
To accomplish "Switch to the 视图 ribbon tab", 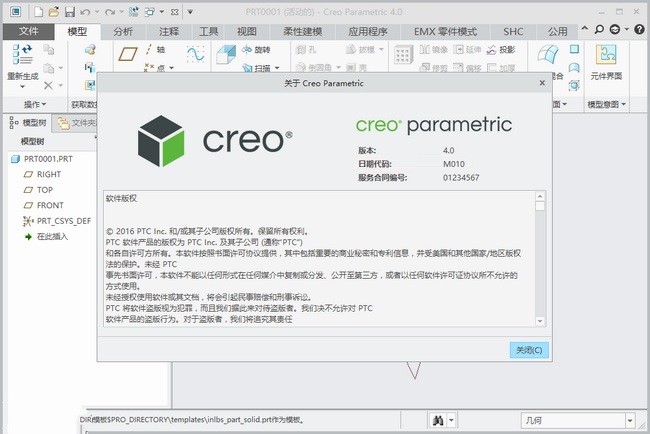I will pos(247,32).
